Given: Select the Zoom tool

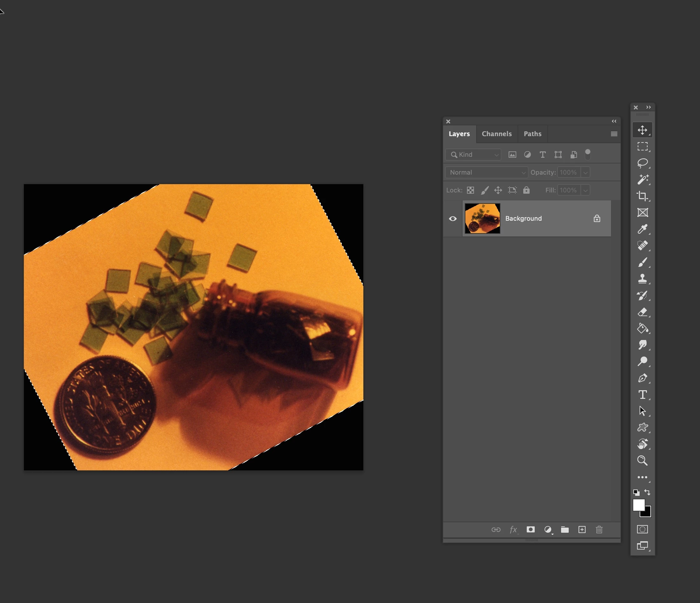Looking at the screenshot, I should tap(642, 461).
